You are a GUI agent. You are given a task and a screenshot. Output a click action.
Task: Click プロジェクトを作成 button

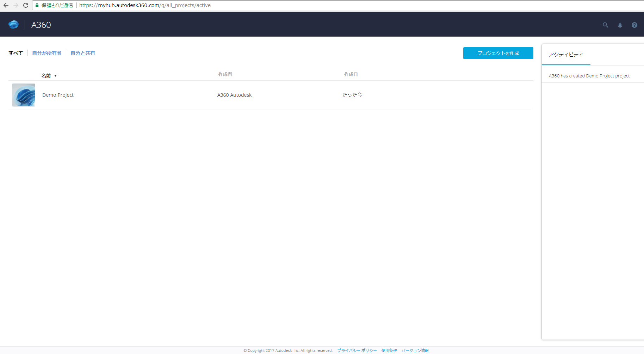tap(498, 53)
